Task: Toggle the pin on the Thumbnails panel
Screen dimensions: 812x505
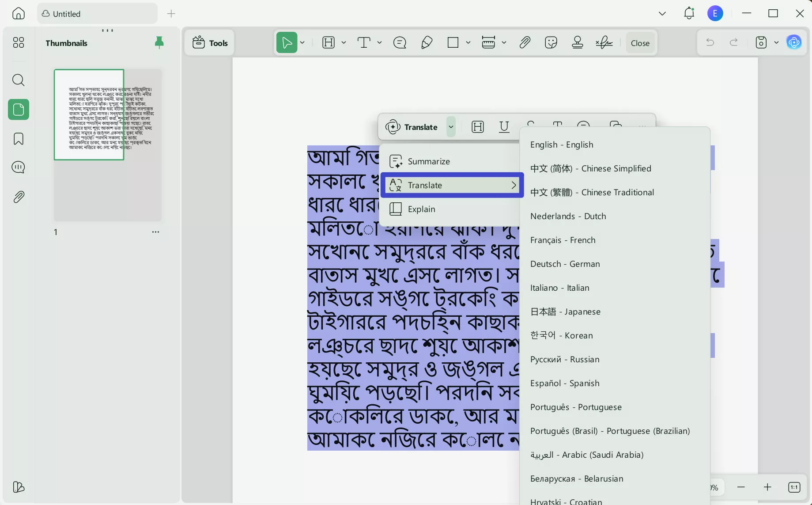Action: click(159, 42)
